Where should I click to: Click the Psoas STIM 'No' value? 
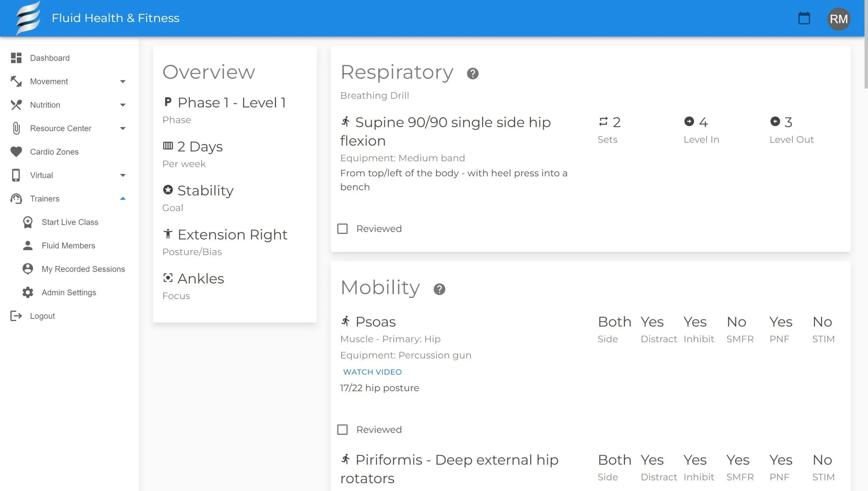tap(822, 322)
